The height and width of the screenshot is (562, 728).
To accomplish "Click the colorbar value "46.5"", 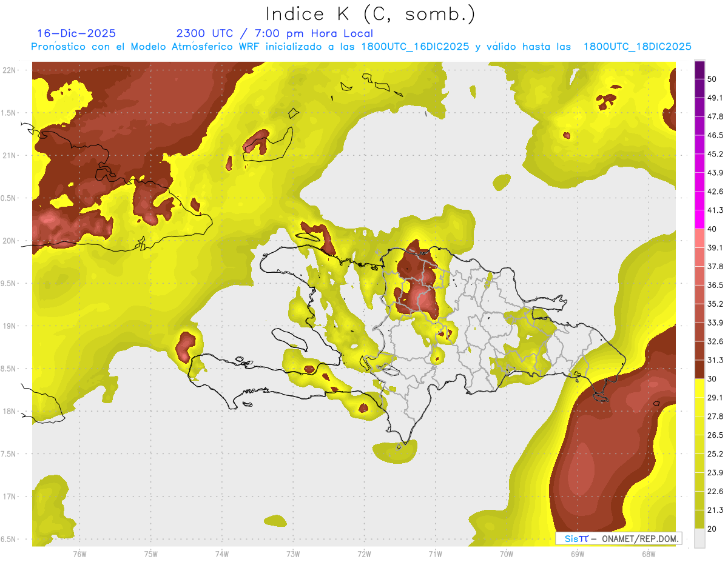I will click(715, 135).
